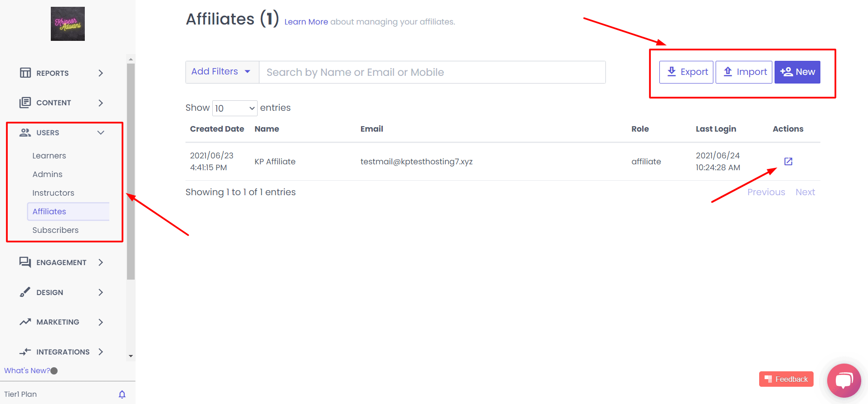The image size is (868, 404).
Task: Go to Admins page
Action: point(47,174)
